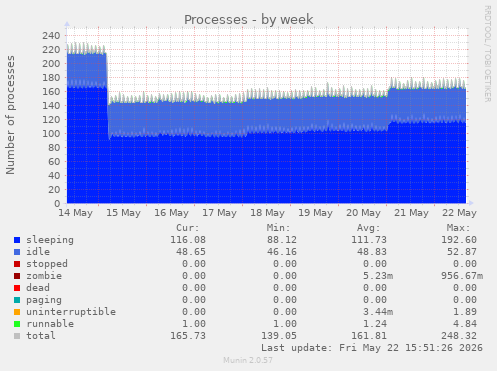Click total current value 165.73

pos(188,336)
